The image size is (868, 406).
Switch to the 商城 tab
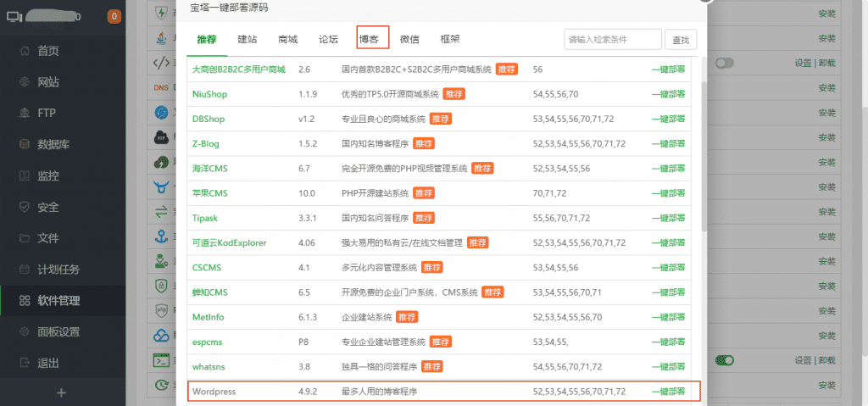click(287, 39)
